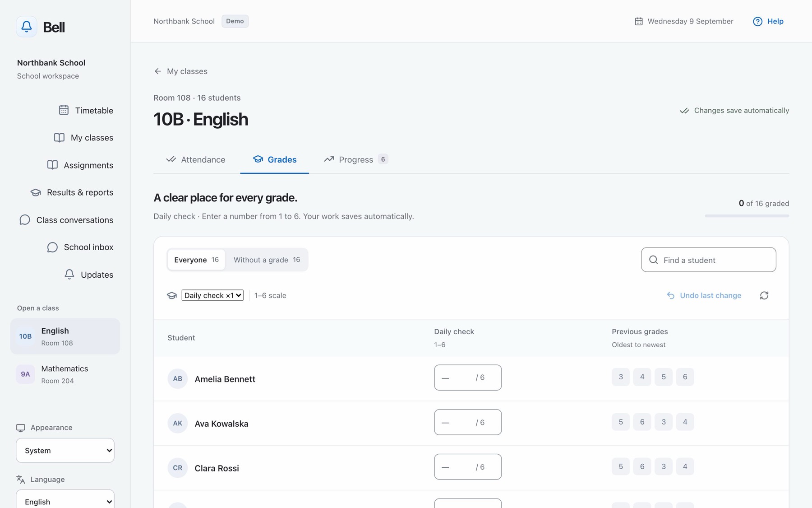
Task: Click the Assignments book icon
Action: tap(52, 165)
